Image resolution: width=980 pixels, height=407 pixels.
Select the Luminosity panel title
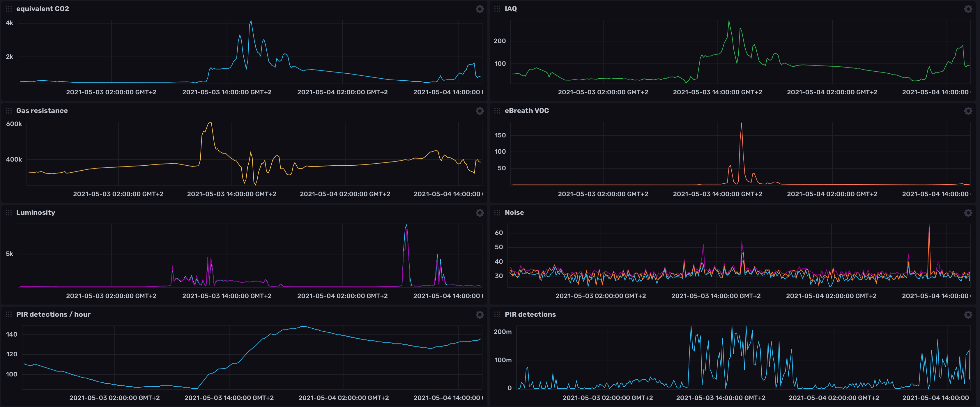(36, 213)
